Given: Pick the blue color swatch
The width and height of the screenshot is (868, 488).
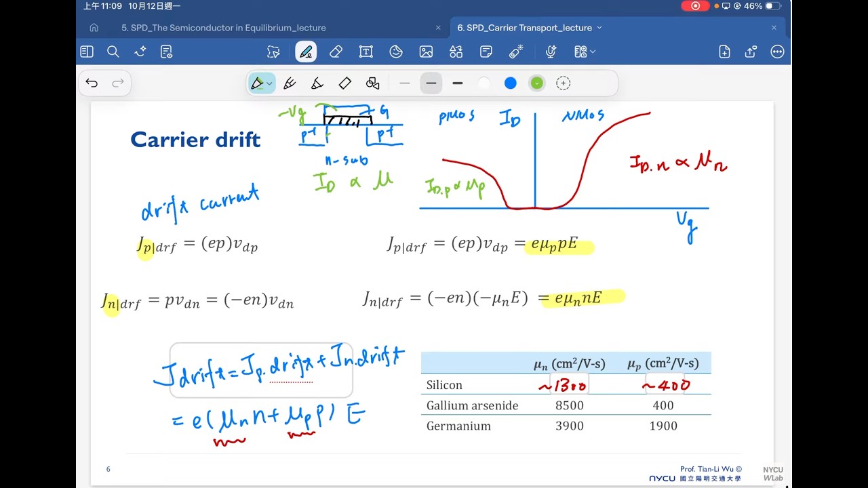Looking at the screenshot, I should coord(511,83).
